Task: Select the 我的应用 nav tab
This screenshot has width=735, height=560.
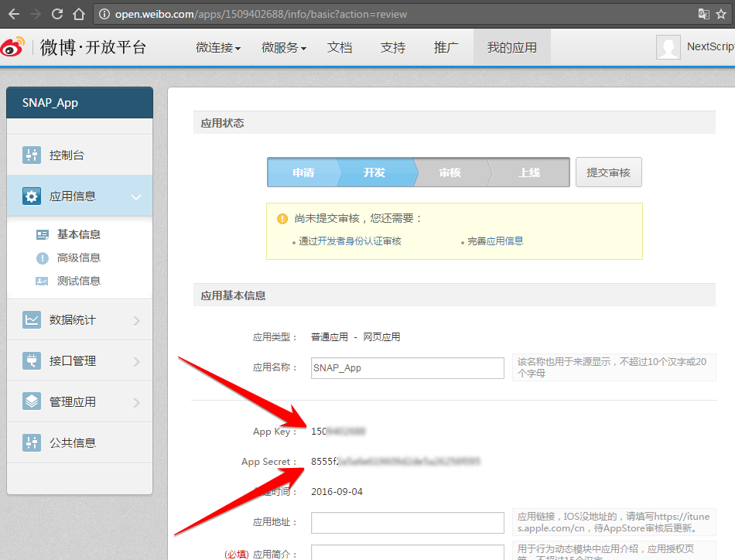Action: click(512, 47)
